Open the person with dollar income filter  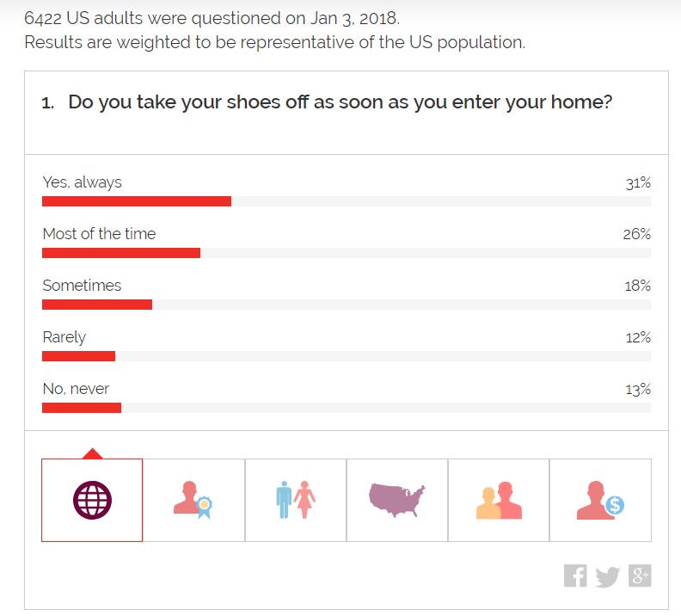click(x=600, y=500)
